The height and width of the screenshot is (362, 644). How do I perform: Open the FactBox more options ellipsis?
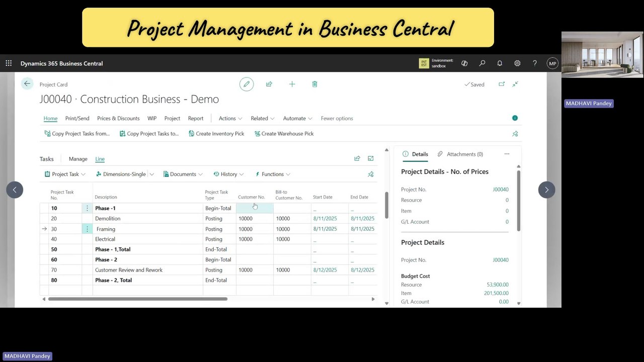(507, 154)
